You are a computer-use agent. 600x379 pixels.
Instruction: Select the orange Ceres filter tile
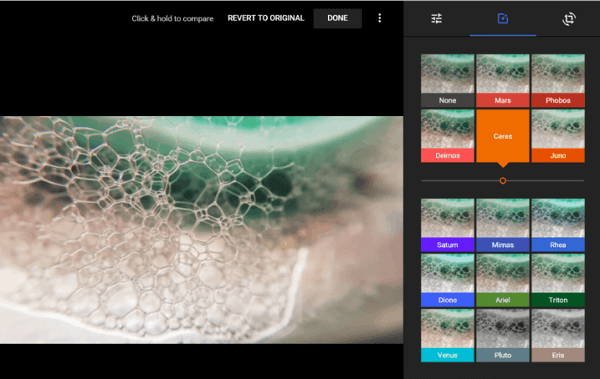[503, 136]
